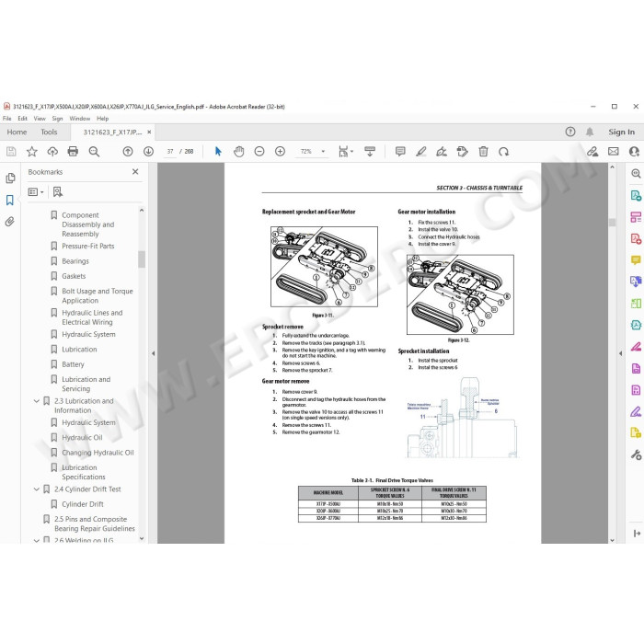Image resolution: width=644 pixels, height=644 pixels.
Task: Click the find current bookmark icon
Action: pos(58,191)
